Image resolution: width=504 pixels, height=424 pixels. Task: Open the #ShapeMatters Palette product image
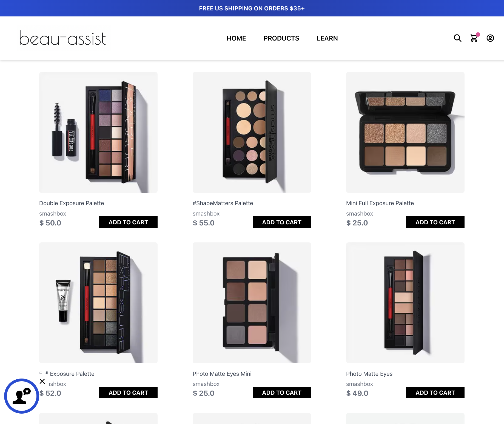(252, 132)
